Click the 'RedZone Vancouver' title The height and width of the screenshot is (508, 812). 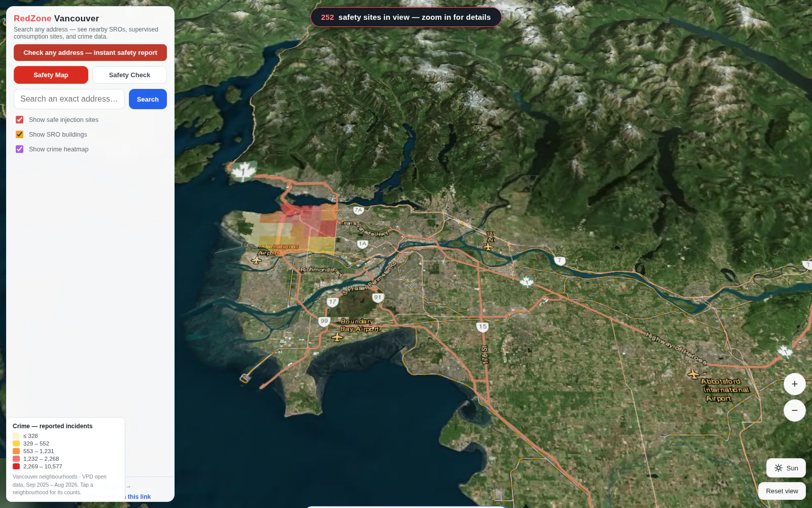tap(56, 18)
